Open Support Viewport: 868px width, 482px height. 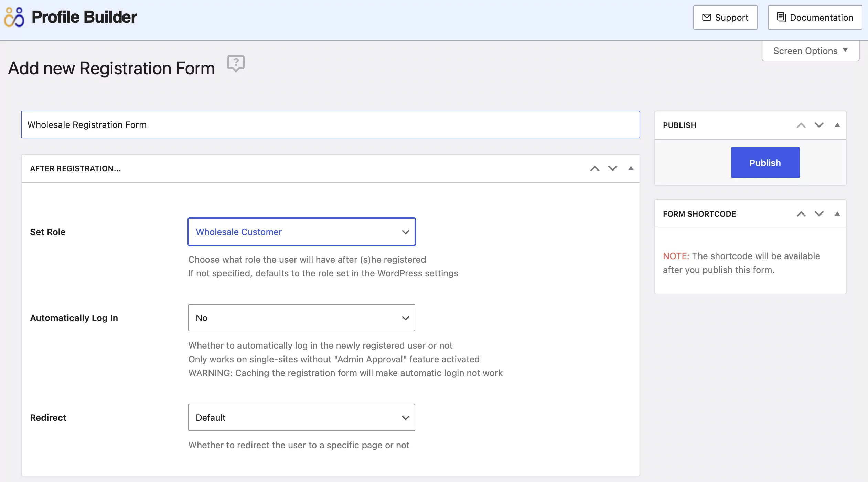[x=725, y=17]
